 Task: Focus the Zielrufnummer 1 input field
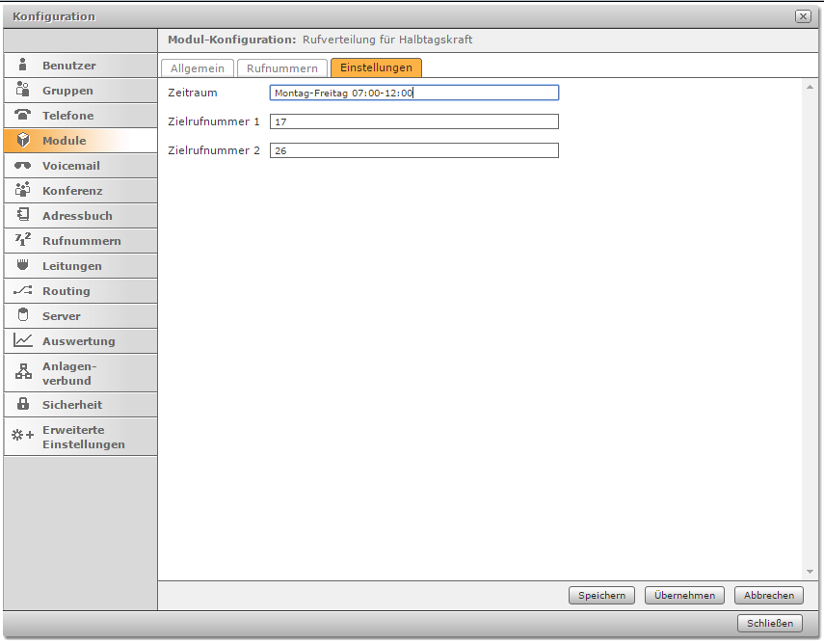pos(414,121)
